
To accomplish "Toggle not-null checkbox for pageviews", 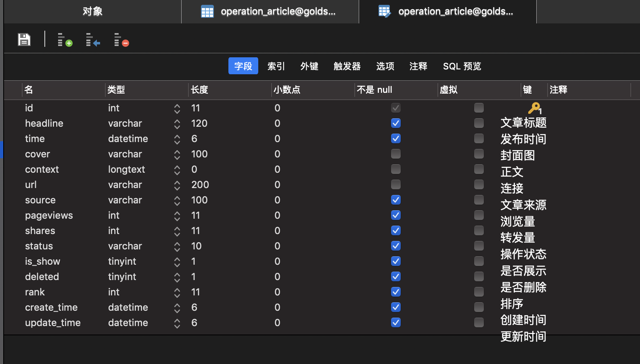I will pyautogui.click(x=396, y=215).
